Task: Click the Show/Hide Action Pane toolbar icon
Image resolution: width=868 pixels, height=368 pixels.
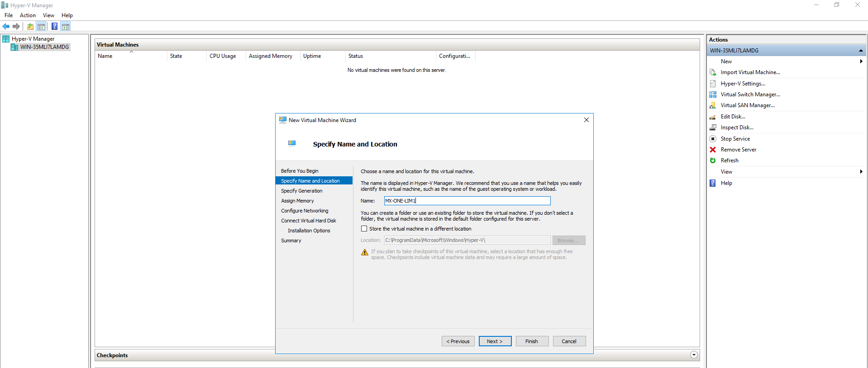Action: pyautogui.click(x=66, y=26)
